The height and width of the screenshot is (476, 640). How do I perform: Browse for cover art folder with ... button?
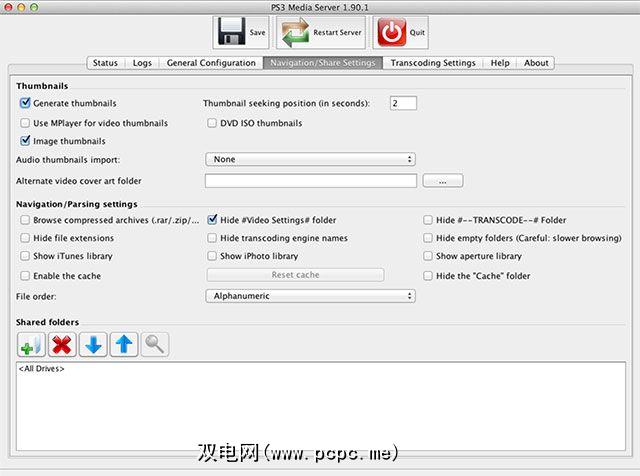pyautogui.click(x=443, y=181)
